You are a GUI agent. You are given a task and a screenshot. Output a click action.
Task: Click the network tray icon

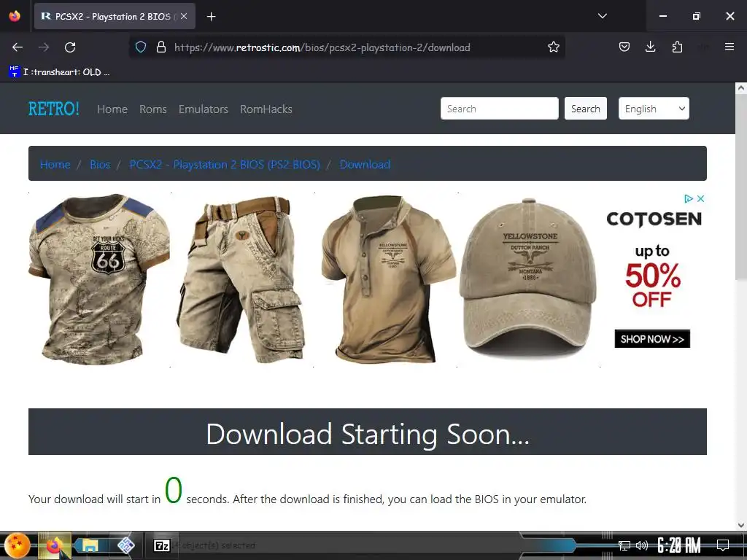coord(624,545)
